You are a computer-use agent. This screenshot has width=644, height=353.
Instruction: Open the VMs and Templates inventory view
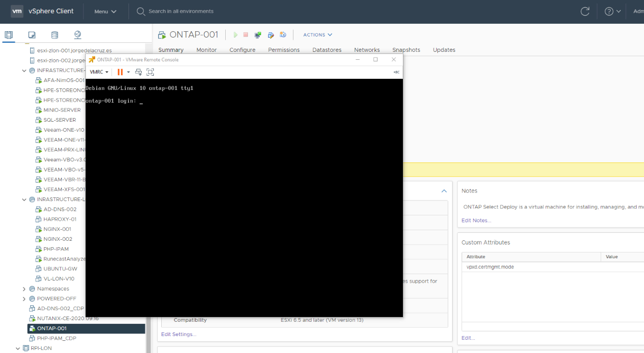click(x=32, y=35)
